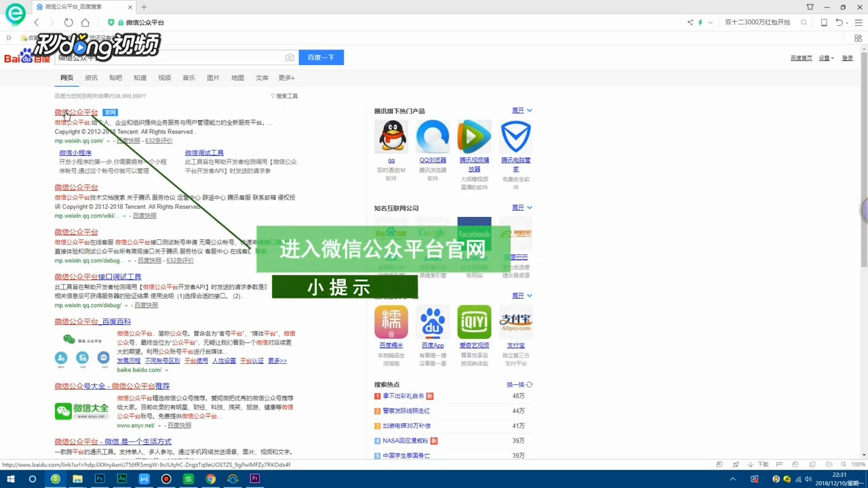Click the 双十二3000万红包开抢 promo text
This screenshot has width=868, height=488.
757,22
